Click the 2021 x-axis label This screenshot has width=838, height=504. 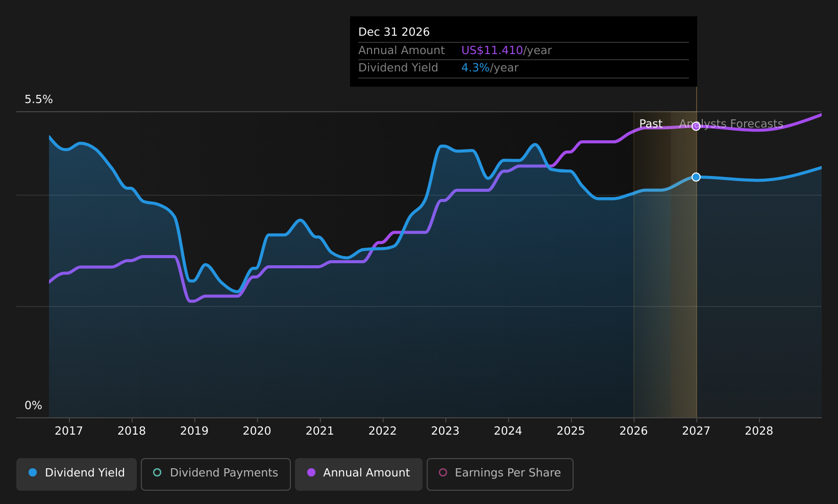tap(320, 431)
